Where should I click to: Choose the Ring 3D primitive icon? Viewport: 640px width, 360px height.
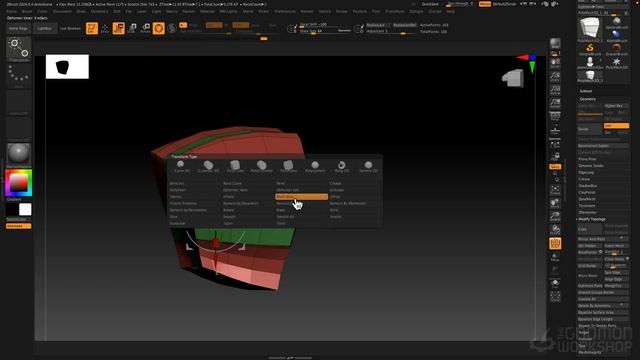coord(342,166)
